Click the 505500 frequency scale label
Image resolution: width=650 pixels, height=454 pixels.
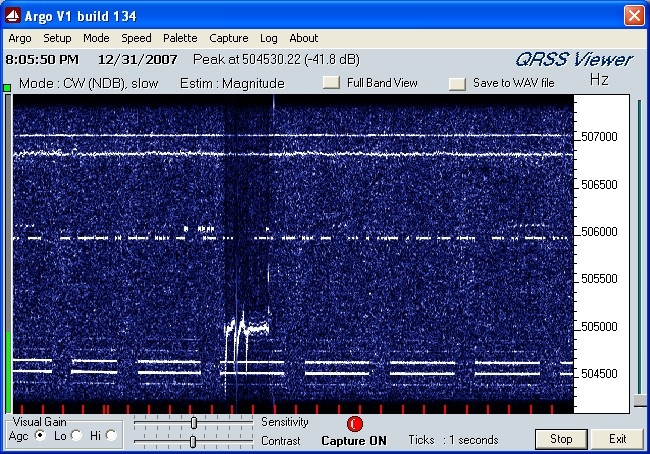click(599, 279)
